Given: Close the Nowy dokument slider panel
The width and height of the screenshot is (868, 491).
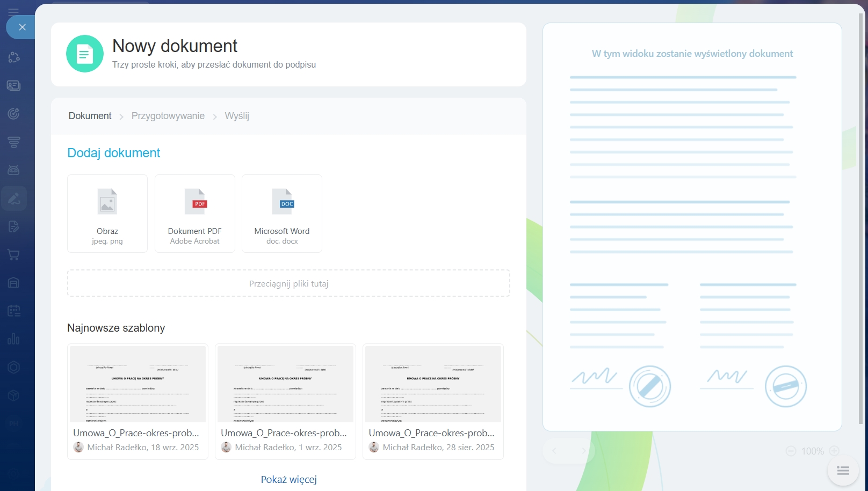Looking at the screenshot, I should coord(21,27).
